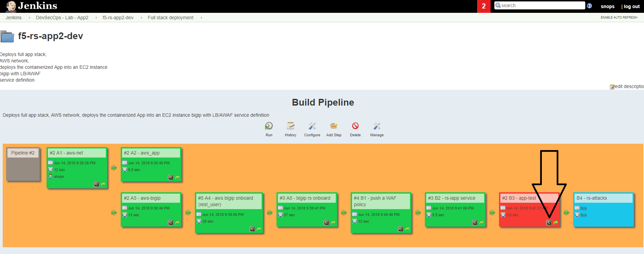The image size is (644, 254).
Task: Click the '29 sec' duration text
Action: (x=208, y=221)
